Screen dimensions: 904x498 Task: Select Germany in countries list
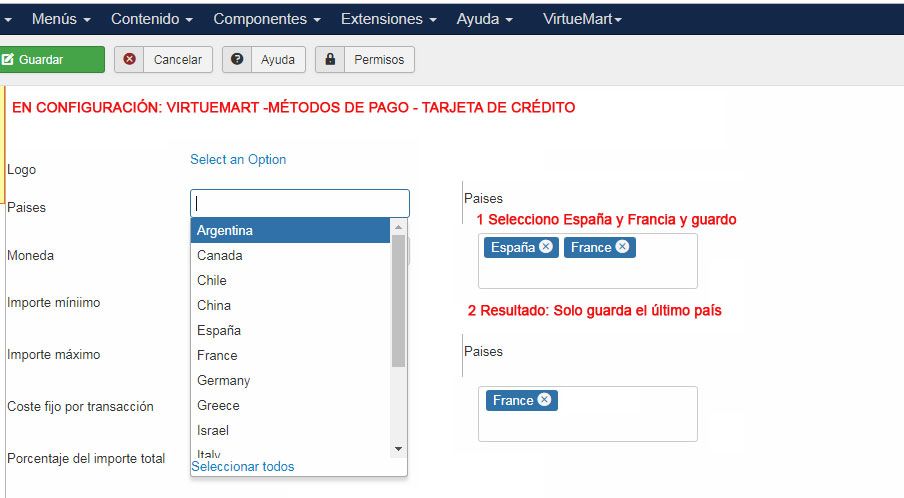(291, 380)
